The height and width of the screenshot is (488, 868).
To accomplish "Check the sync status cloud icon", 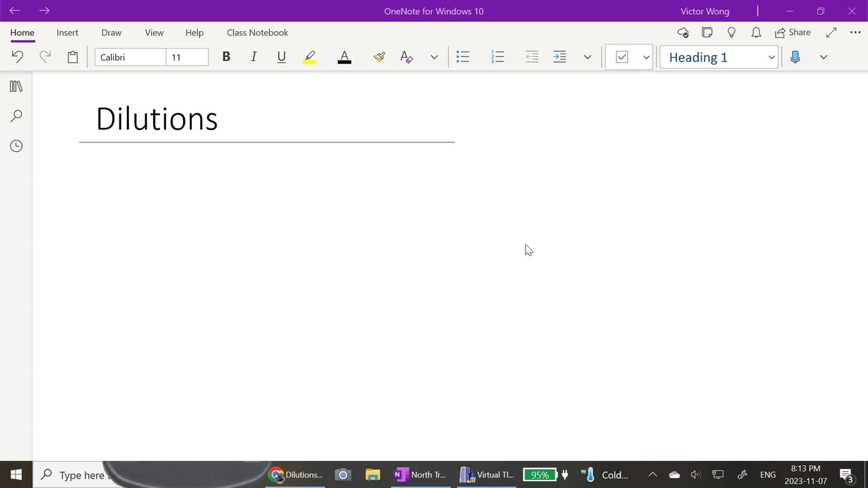I will [x=683, y=33].
